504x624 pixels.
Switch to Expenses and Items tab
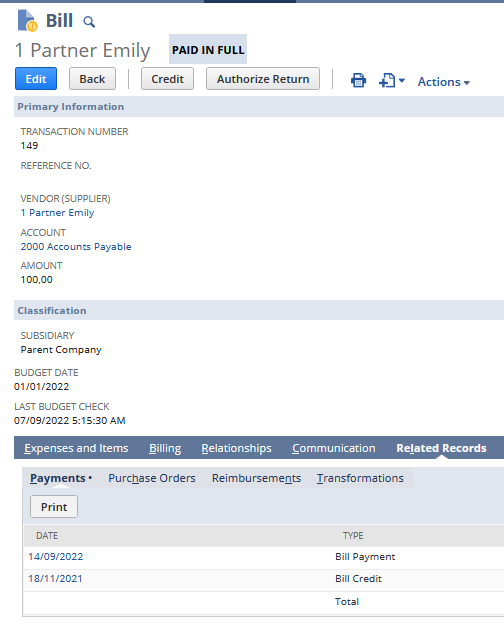point(76,448)
